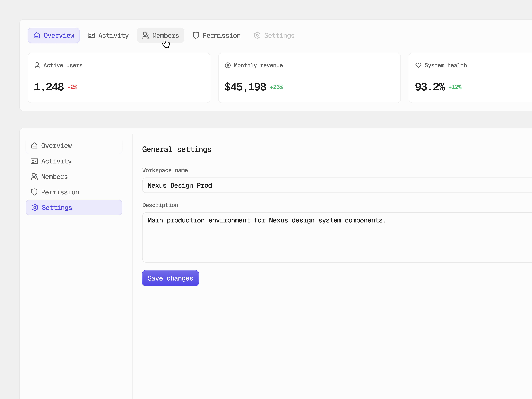
Task: Click the ID card icon in the top Activity tab
Action: 91,35
